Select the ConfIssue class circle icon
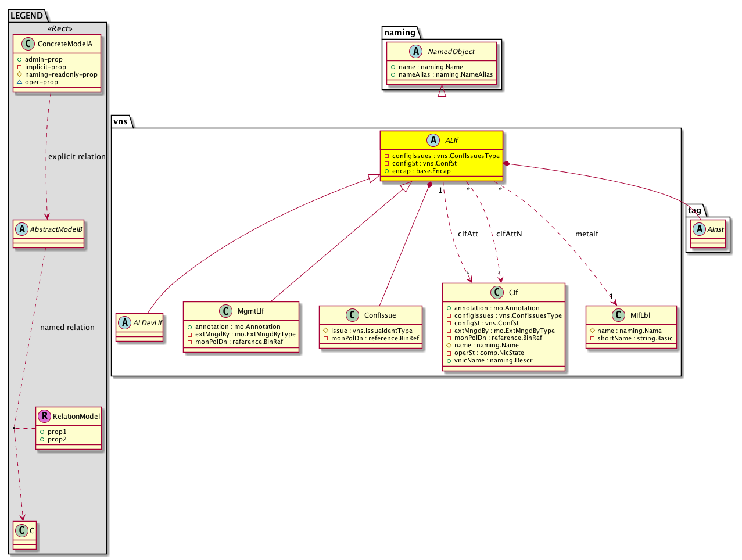 [352, 315]
